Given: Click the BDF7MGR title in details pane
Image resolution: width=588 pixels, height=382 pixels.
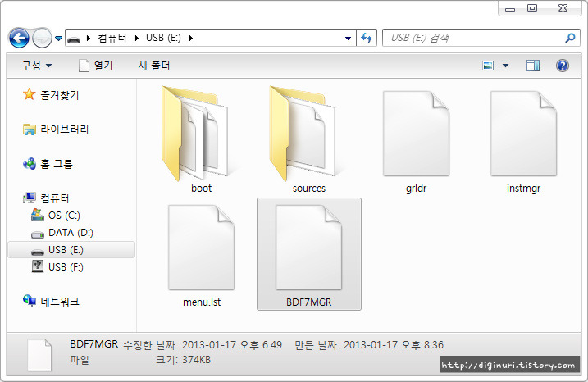Looking at the screenshot, I should click(x=93, y=344).
